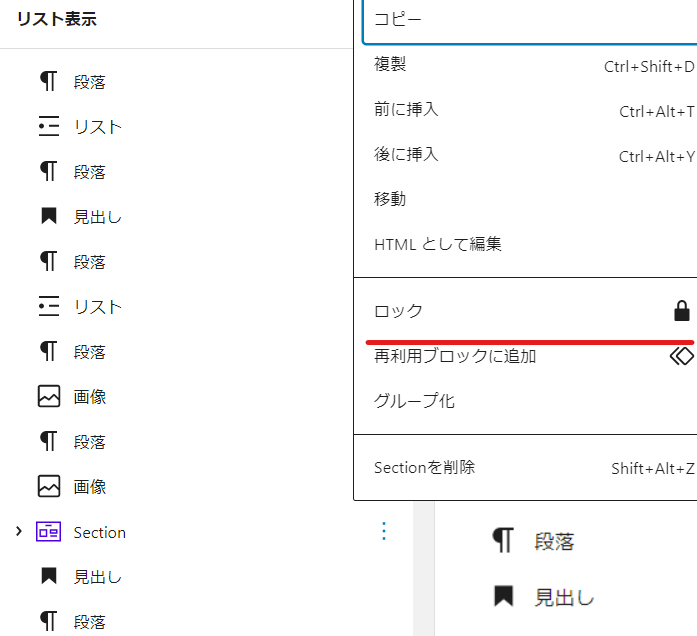Click the Section block icon in list

48,532
